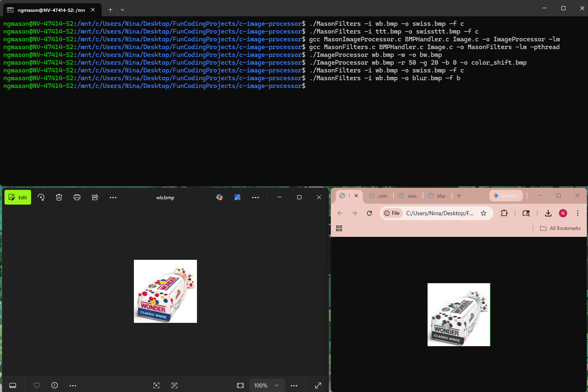Maximize the Photos viewer window
Viewport: 588px width, 392px height.
[299, 197]
